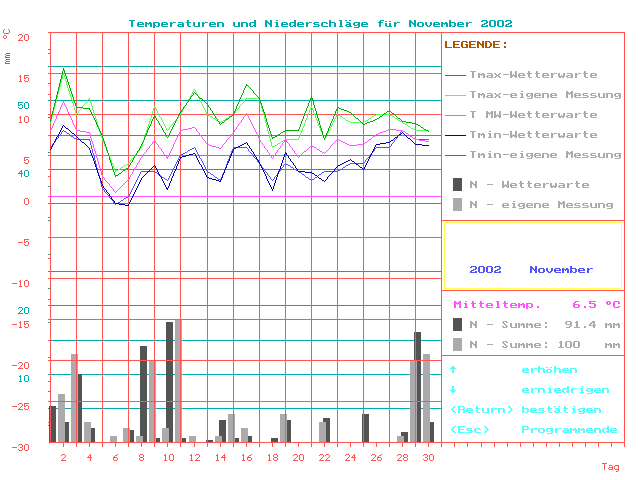This screenshot has width=640, height=480.
Task: Click the down arrow icon beside erniedrigen
Action: [x=453, y=390]
